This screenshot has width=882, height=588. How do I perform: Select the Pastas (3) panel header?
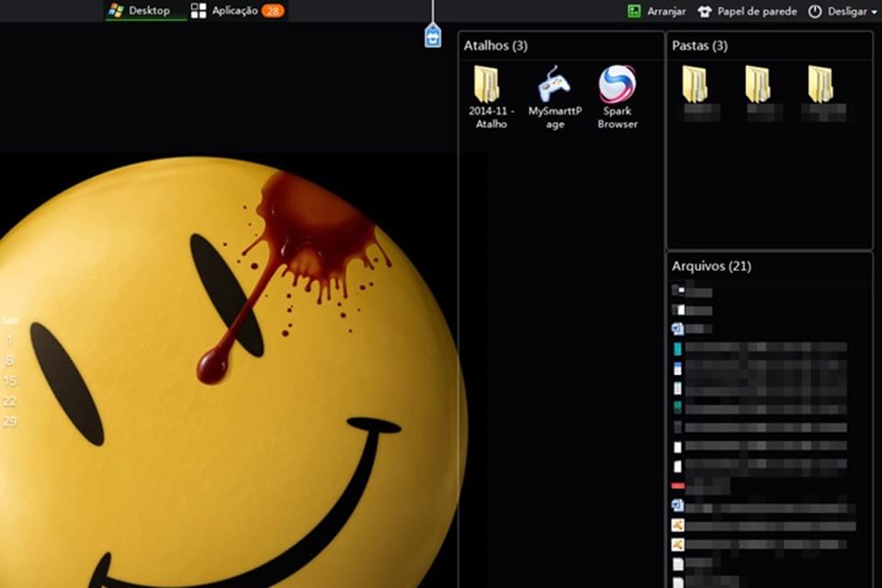pos(699,45)
